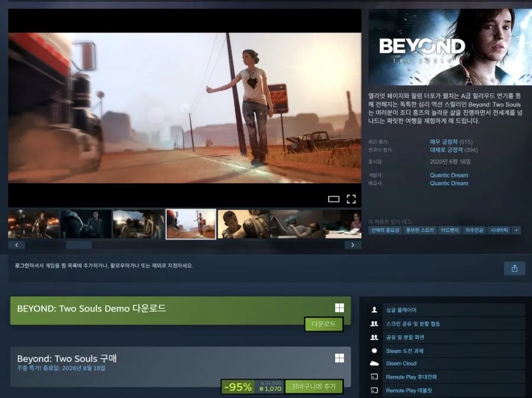The height and width of the screenshot is (398, 532).
Task: Click the 어드벤처 tag
Action: 450,231
